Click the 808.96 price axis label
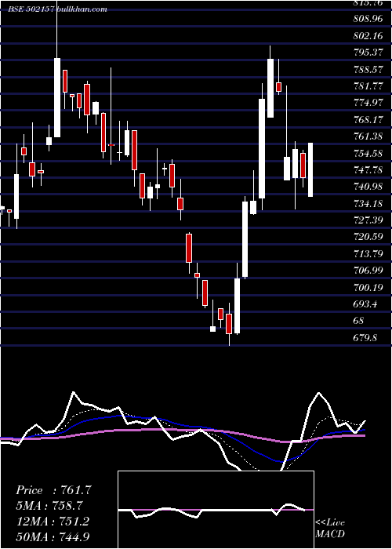This screenshot has width=392, height=549. pos(368,19)
